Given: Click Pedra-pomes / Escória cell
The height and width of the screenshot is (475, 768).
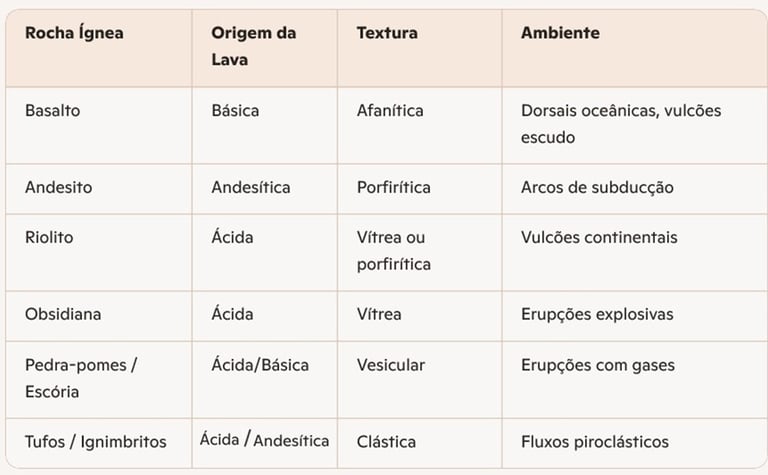Looking at the screenshot, I should [x=81, y=378].
